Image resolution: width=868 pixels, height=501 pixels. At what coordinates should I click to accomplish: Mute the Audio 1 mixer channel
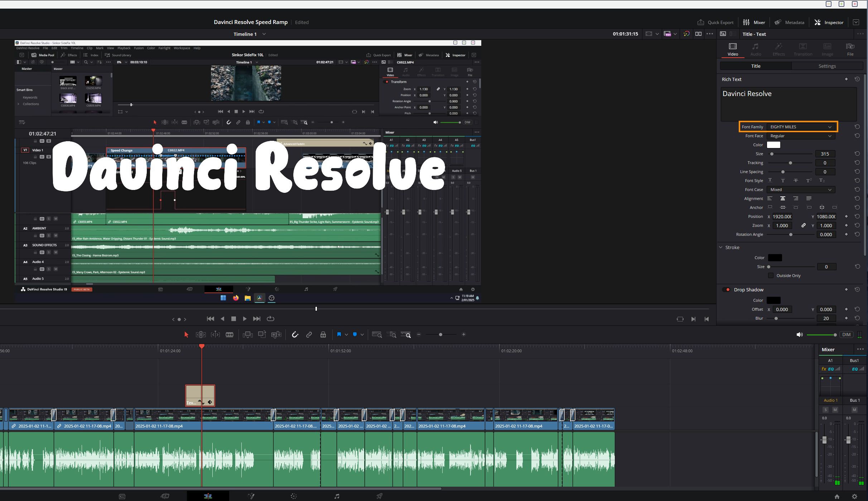coord(835,410)
